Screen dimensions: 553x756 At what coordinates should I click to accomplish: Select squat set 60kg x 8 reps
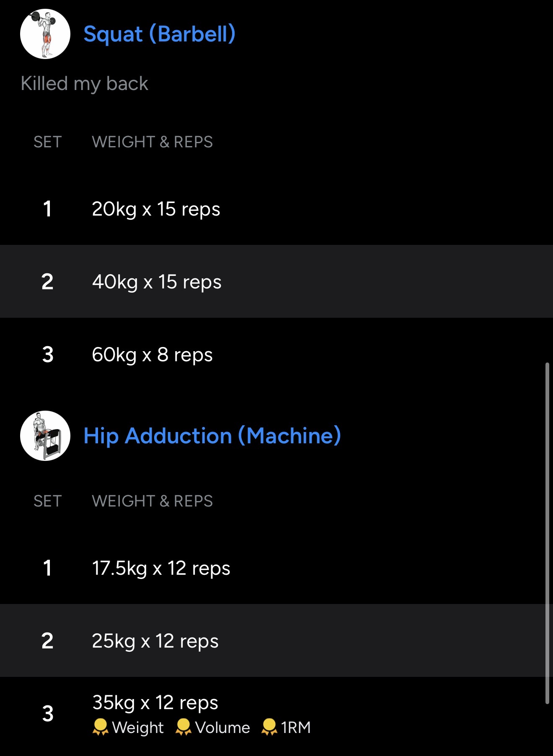152,355
